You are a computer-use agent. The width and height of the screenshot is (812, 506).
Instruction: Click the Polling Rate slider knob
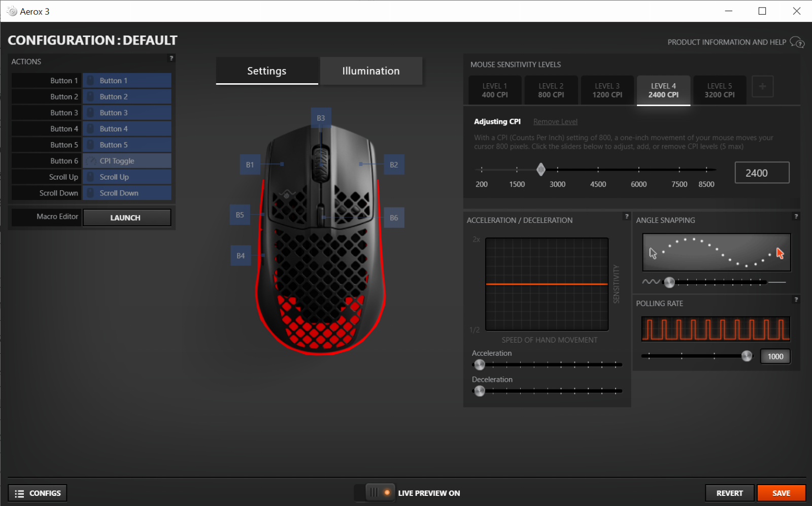pos(747,356)
